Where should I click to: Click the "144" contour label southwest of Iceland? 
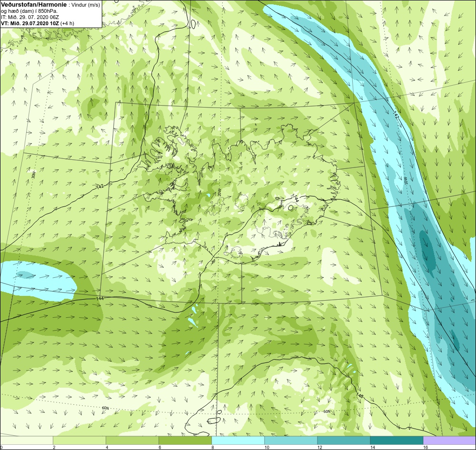click(x=99, y=299)
